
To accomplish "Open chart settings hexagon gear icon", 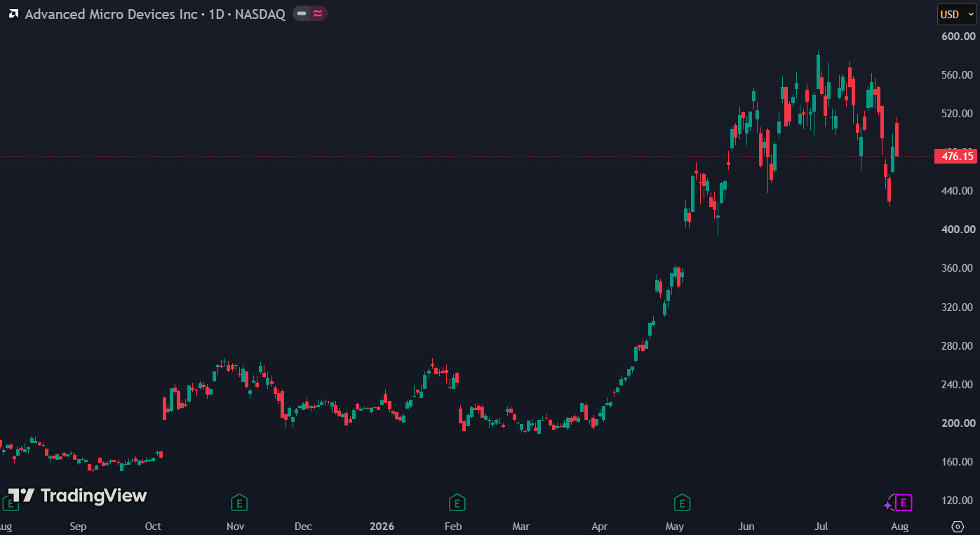I will pyautogui.click(x=958, y=527).
